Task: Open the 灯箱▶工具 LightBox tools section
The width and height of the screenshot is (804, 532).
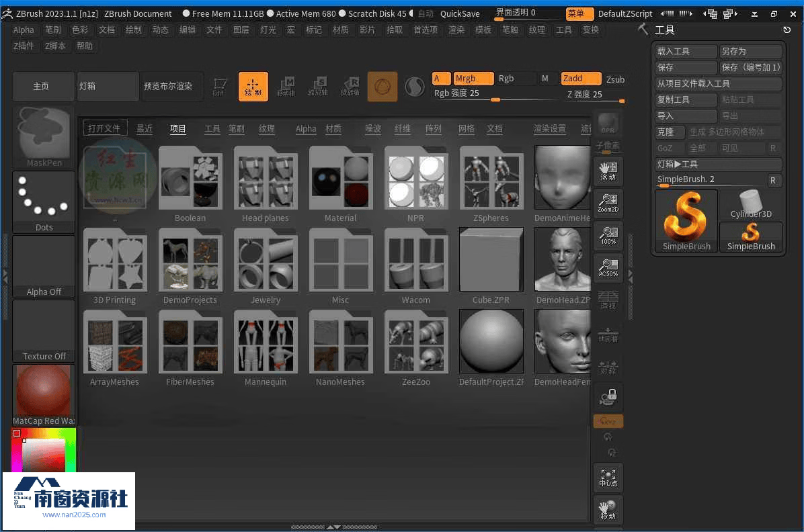Action: point(719,164)
